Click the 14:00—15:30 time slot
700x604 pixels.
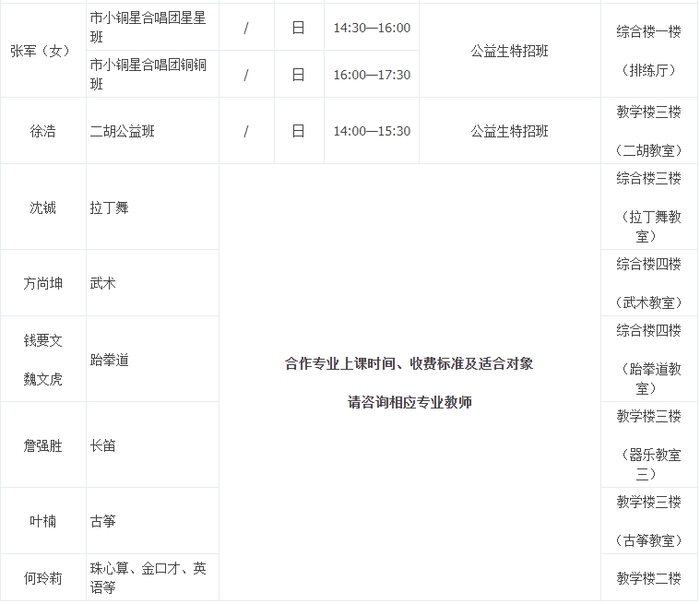[x=372, y=131]
